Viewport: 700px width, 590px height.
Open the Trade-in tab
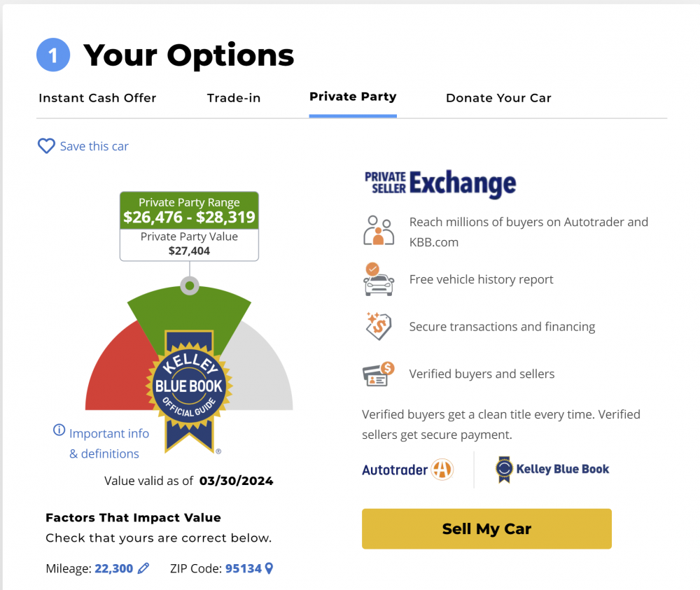pos(234,98)
